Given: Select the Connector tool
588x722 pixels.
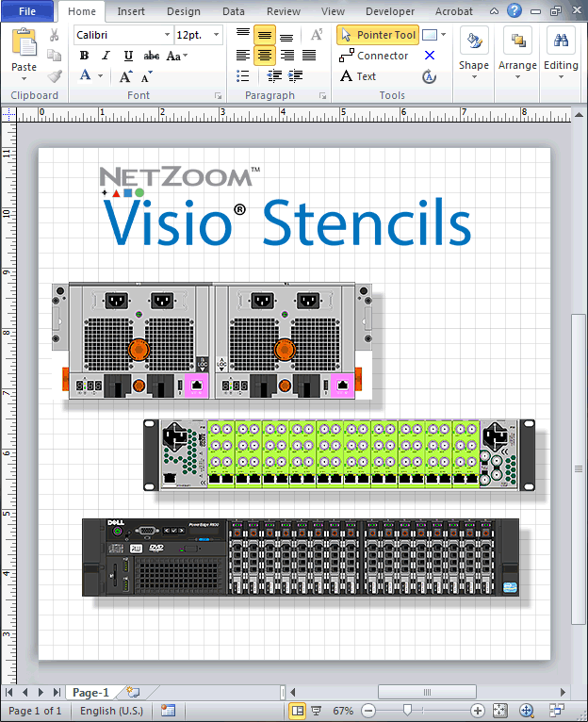Looking at the screenshot, I should (x=373, y=56).
